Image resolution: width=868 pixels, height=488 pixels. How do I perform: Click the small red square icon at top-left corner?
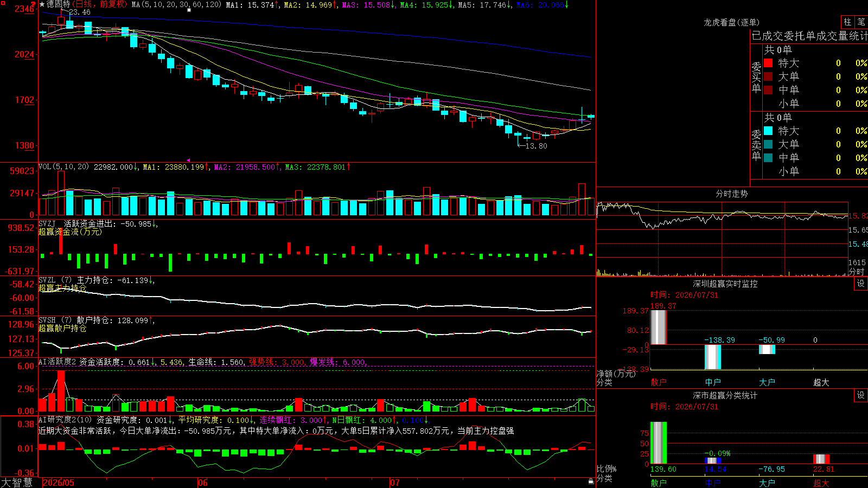[x=3, y=3]
